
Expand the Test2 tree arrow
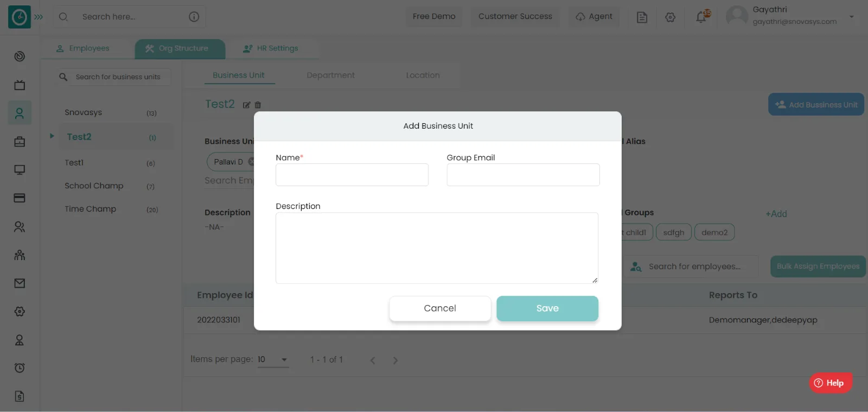pos(52,136)
